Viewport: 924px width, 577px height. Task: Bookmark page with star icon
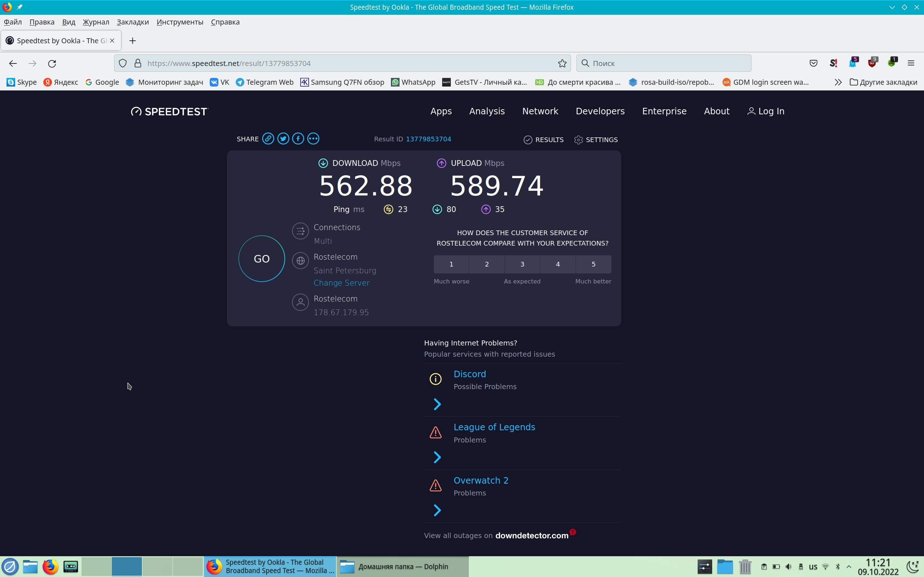point(562,63)
